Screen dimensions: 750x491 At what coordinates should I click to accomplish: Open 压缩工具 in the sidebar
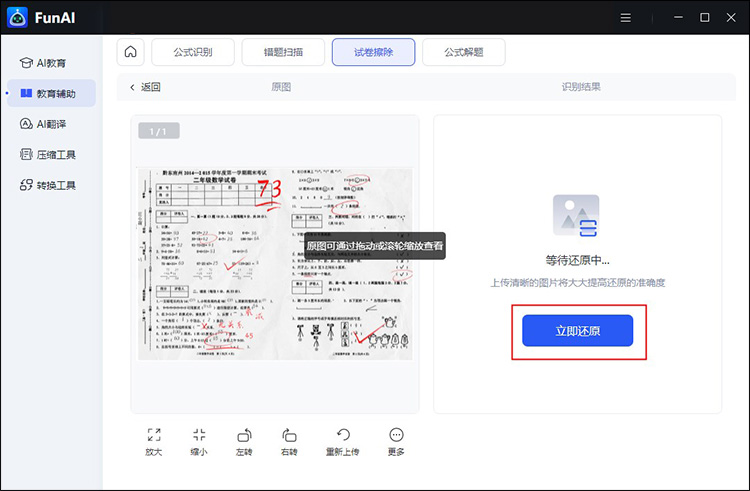[x=51, y=154]
